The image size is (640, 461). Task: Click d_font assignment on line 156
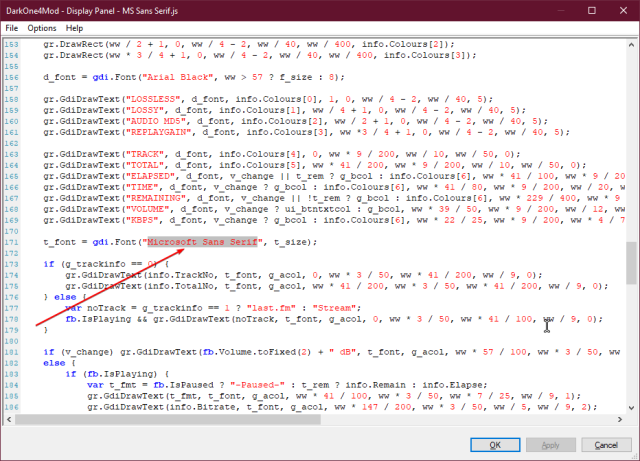point(60,77)
